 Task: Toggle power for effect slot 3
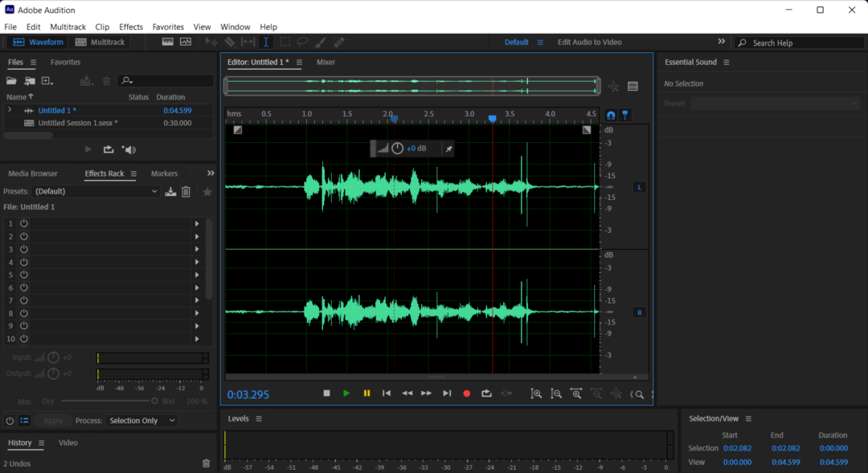pyautogui.click(x=24, y=249)
